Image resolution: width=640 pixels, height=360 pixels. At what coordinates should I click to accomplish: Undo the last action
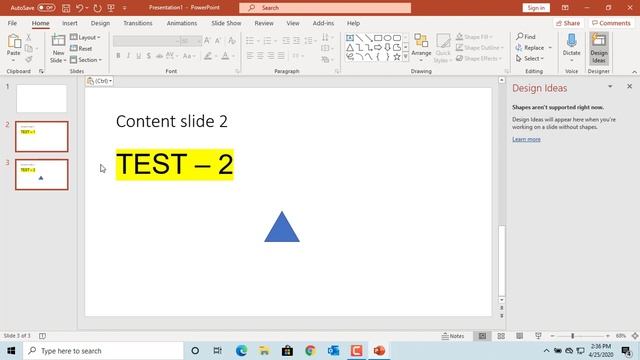pos(80,8)
